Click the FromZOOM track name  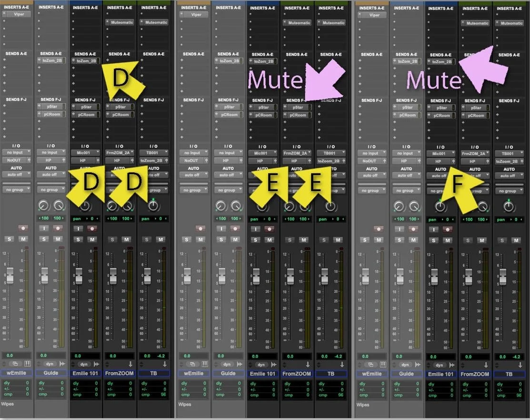click(x=119, y=373)
